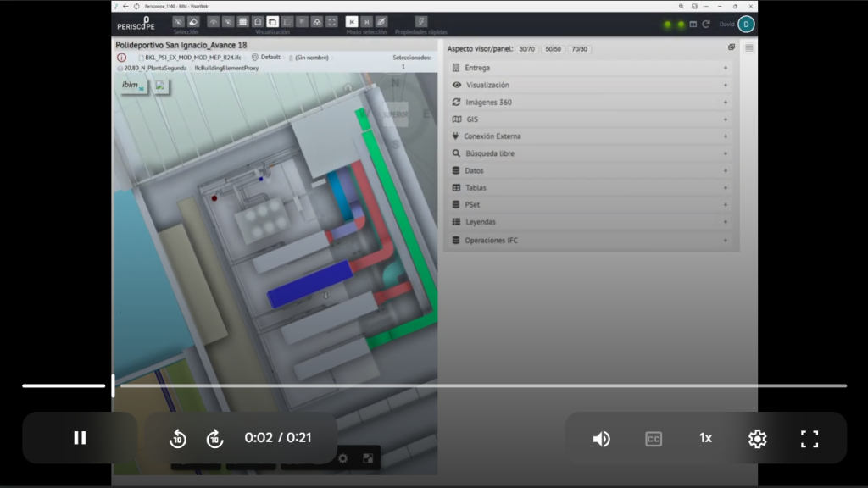
Task: Click the hide selection crossed-eye icon
Action: click(178, 21)
